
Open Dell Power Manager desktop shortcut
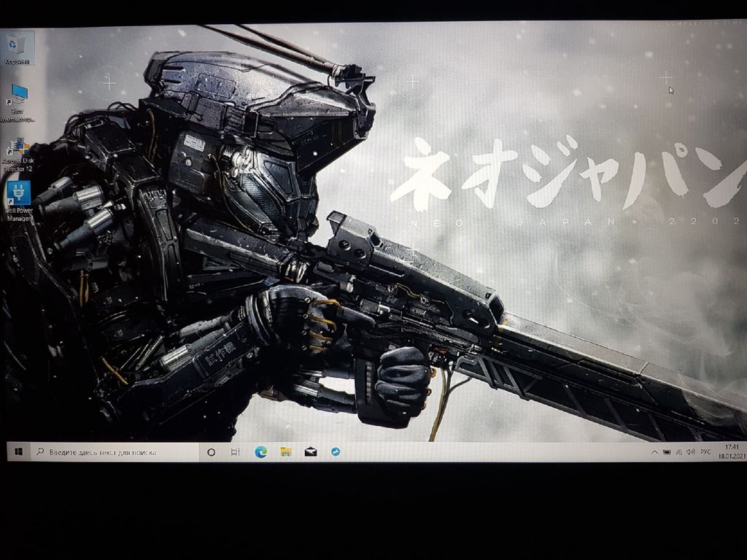click(18, 195)
